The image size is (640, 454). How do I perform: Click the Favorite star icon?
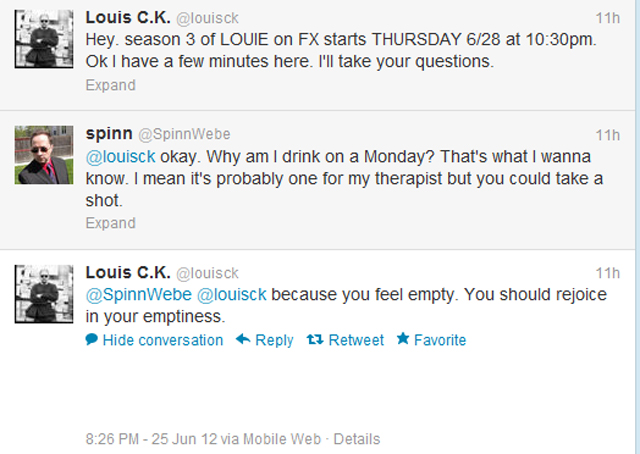[403, 340]
